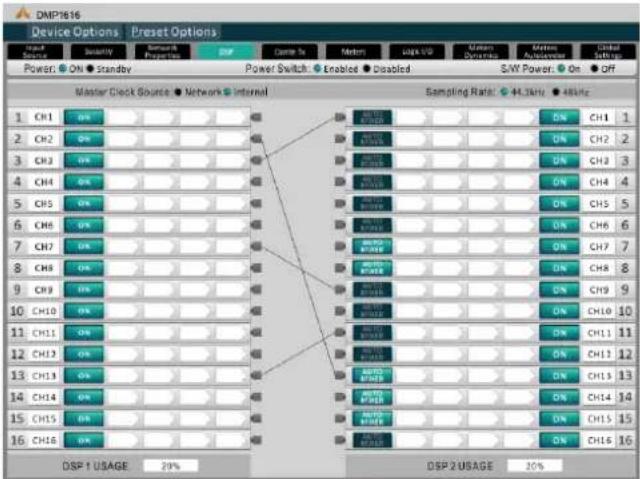Switch to the Matrix Dynamics tab
The height and width of the screenshot is (479, 640).
pyautogui.click(x=481, y=52)
